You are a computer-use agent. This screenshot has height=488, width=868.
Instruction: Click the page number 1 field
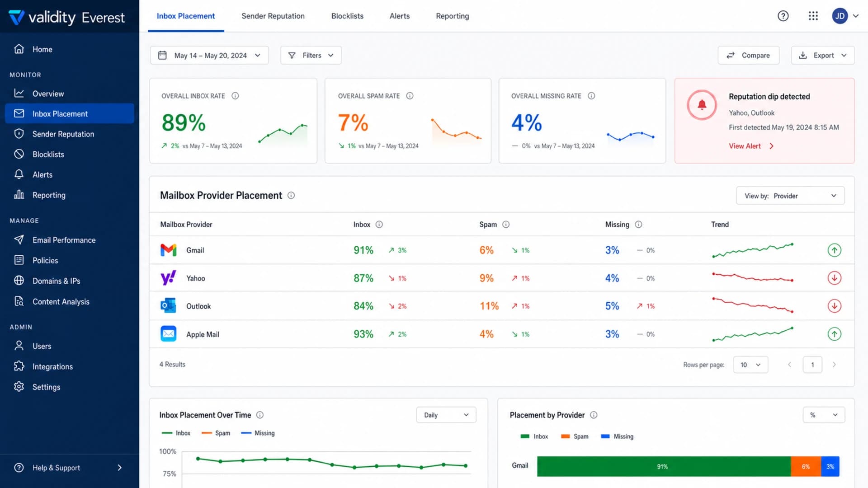812,365
